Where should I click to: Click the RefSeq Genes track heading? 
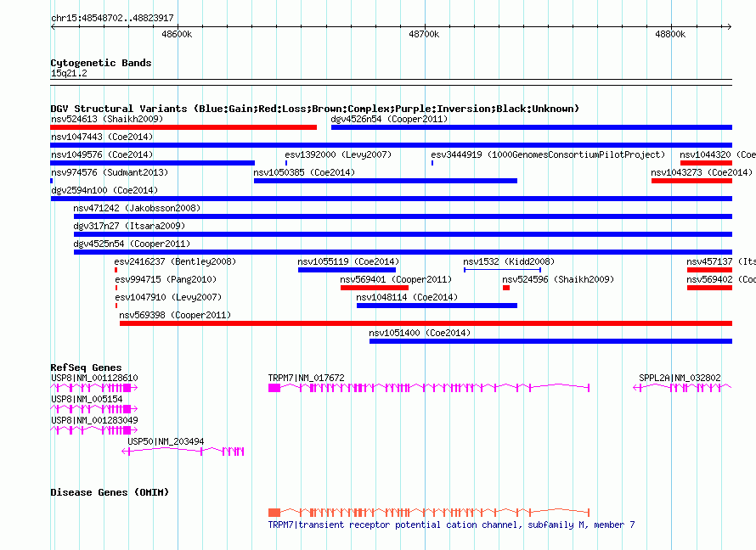(x=86, y=368)
